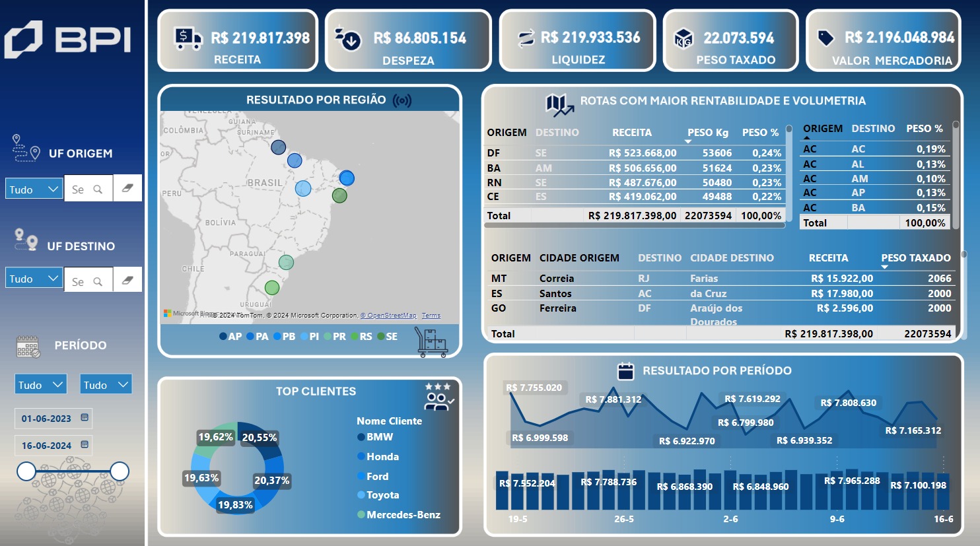The height and width of the screenshot is (546, 980).
Task: Click the green map bubble near the northeast coast
Action: coord(339,195)
